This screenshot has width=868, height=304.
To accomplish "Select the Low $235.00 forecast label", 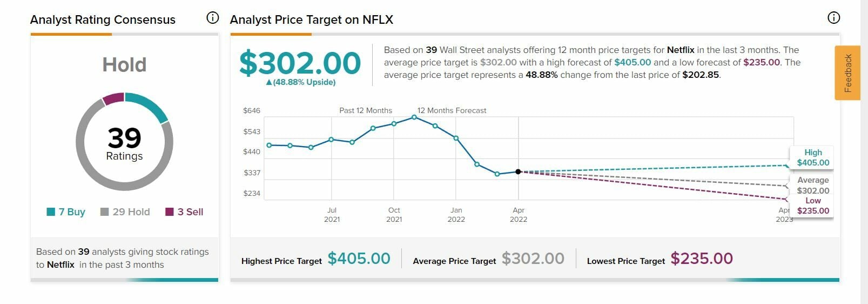I will tap(812, 206).
